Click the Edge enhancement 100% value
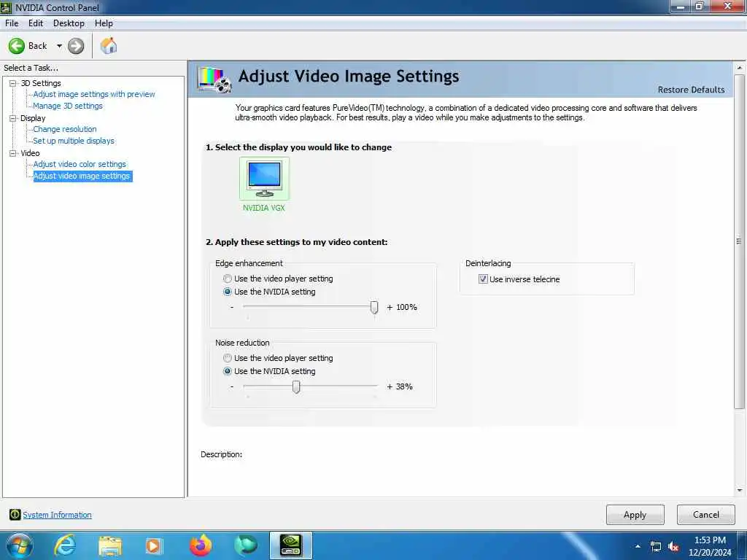 [x=406, y=307]
